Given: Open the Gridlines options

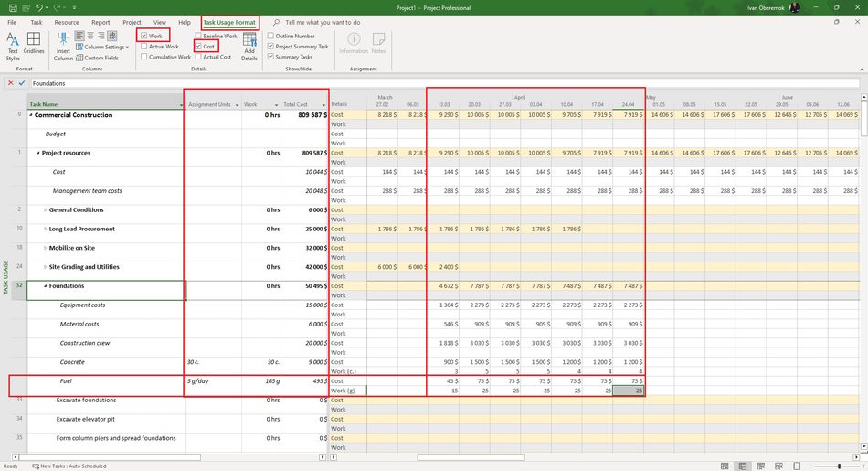Looking at the screenshot, I should (34, 43).
